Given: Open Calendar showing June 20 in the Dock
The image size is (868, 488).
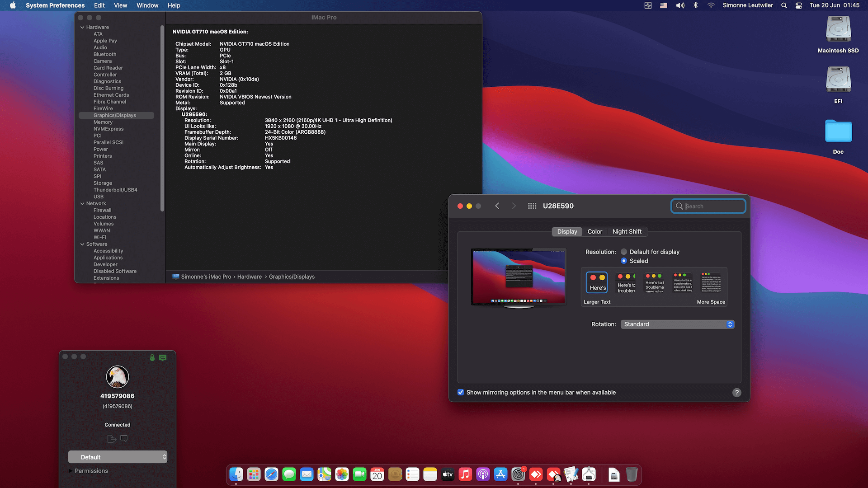Looking at the screenshot, I should coord(377,474).
